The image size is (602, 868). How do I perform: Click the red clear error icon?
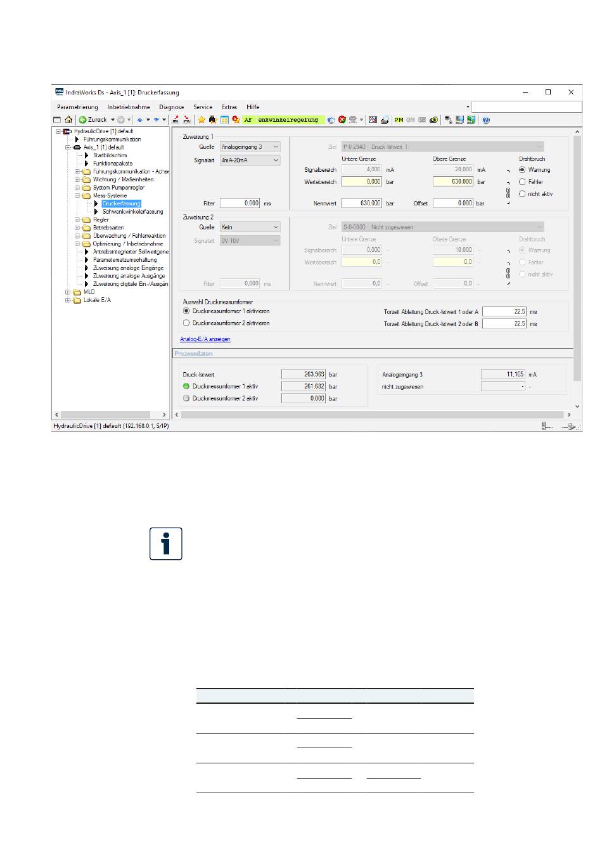(x=342, y=120)
